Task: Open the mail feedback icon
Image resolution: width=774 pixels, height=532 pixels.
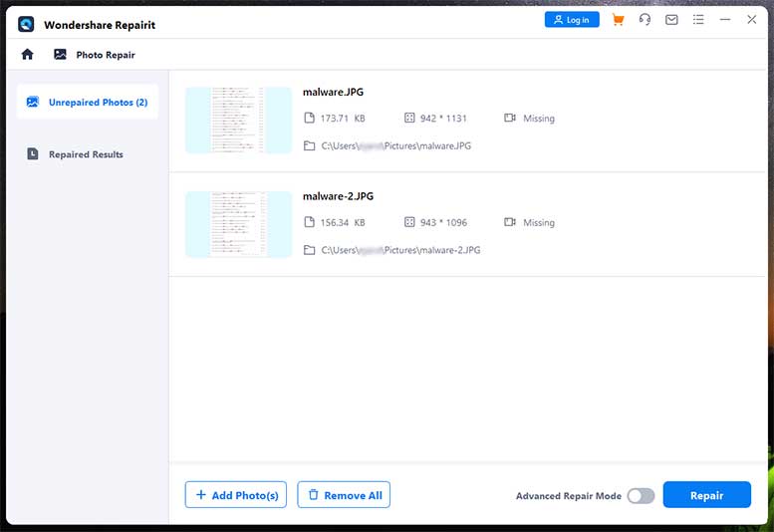Action: 671,20
